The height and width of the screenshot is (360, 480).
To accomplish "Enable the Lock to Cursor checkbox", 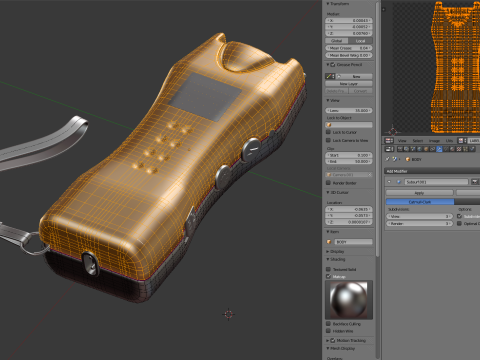I will tap(328, 132).
